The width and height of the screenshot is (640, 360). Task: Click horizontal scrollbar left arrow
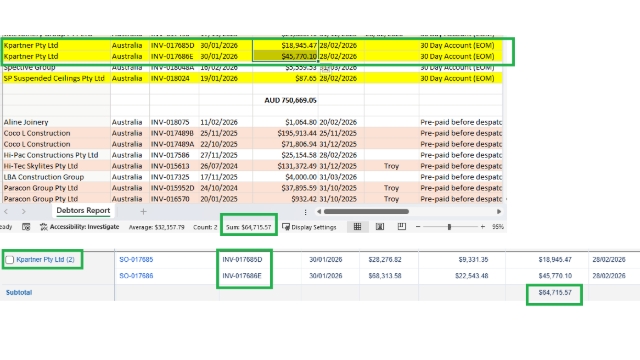pos(319,211)
